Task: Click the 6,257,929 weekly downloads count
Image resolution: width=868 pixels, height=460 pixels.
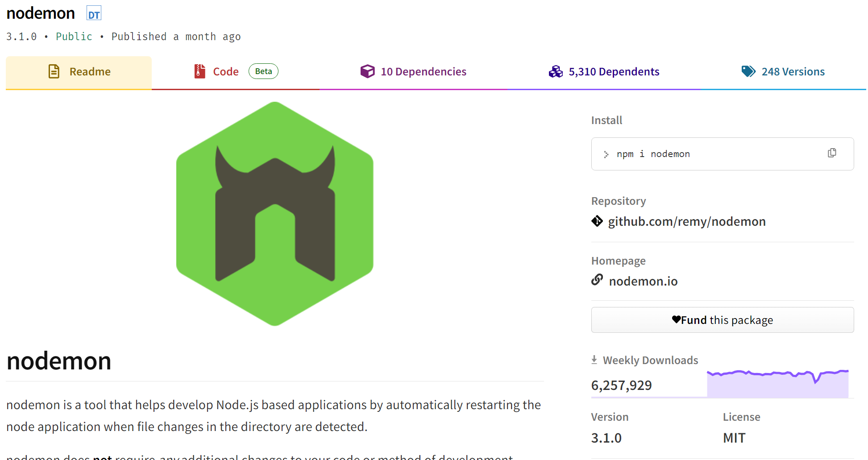Action: click(621, 385)
